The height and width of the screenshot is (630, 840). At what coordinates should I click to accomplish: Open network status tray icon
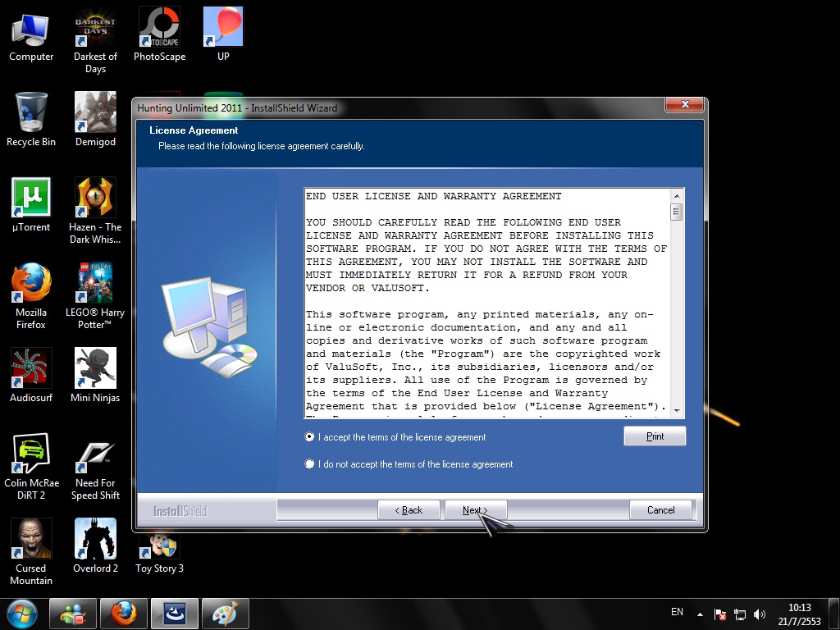(x=740, y=614)
